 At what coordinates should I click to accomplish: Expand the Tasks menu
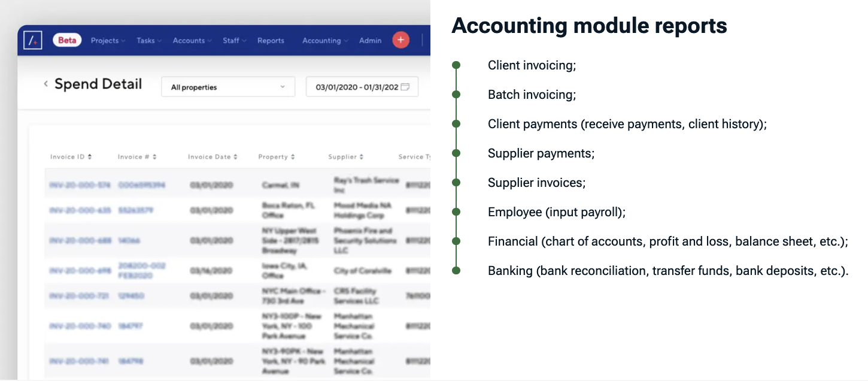click(148, 41)
